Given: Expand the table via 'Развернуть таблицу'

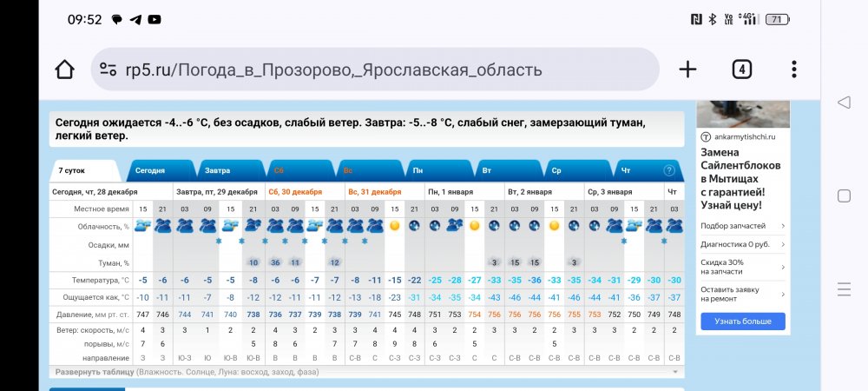Looking at the screenshot, I should point(96,372).
